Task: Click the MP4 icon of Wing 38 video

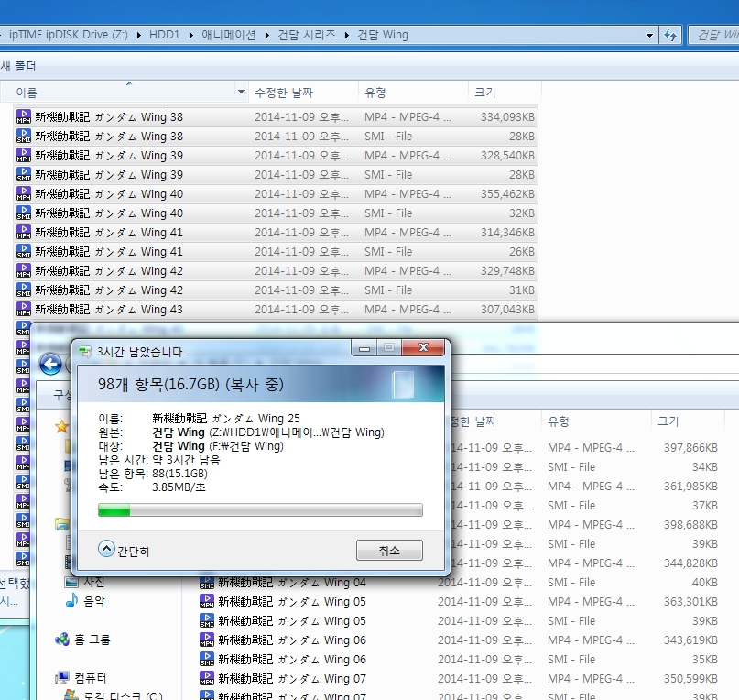Action: (x=24, y=116)
